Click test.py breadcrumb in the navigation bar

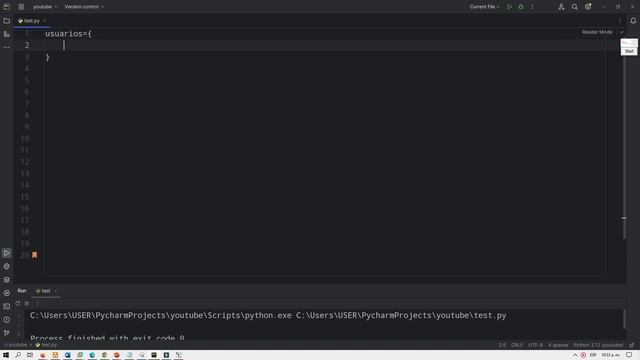[x=47, y=345]
